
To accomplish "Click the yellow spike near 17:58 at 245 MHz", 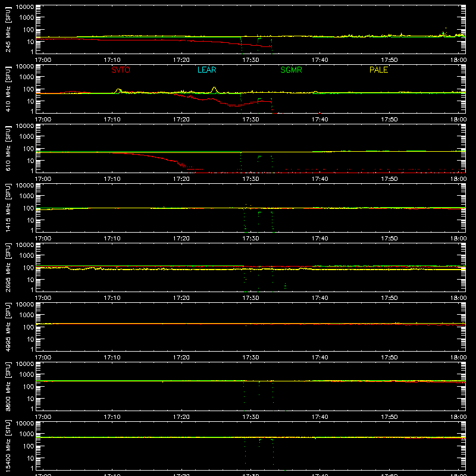I will coord(446,28).
